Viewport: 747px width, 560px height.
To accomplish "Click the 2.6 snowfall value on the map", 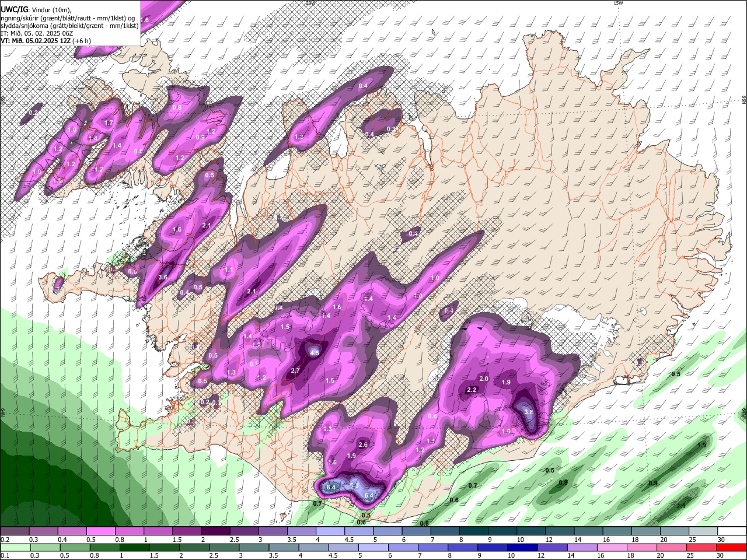I will pyautogui.click(x=363, y=444).
